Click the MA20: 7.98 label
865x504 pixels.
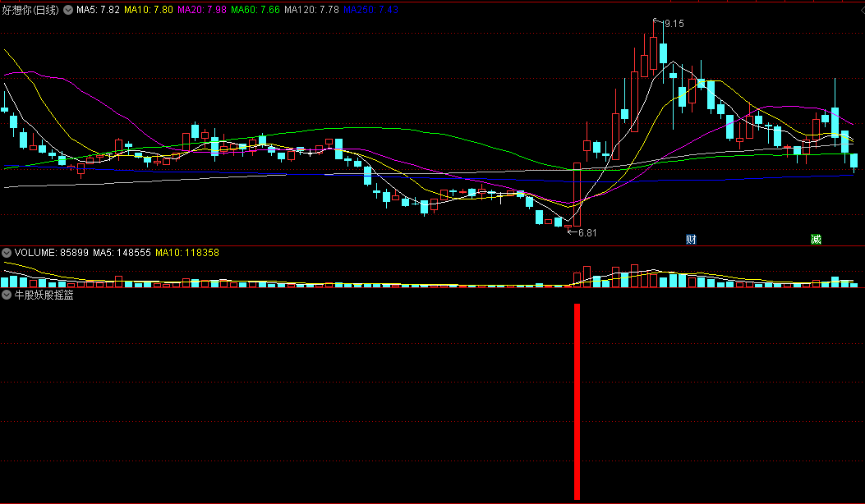[202, 10]
